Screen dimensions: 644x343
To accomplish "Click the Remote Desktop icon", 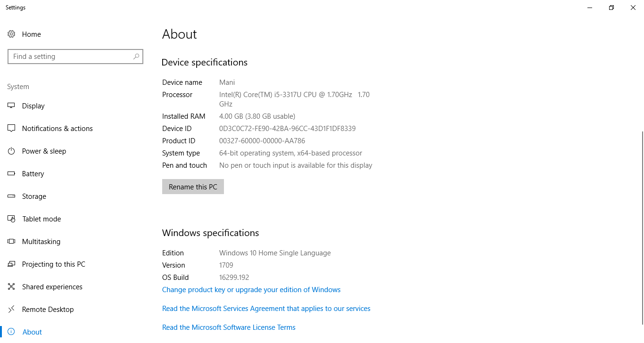I will pyautogui.click(x=11, y=310).
